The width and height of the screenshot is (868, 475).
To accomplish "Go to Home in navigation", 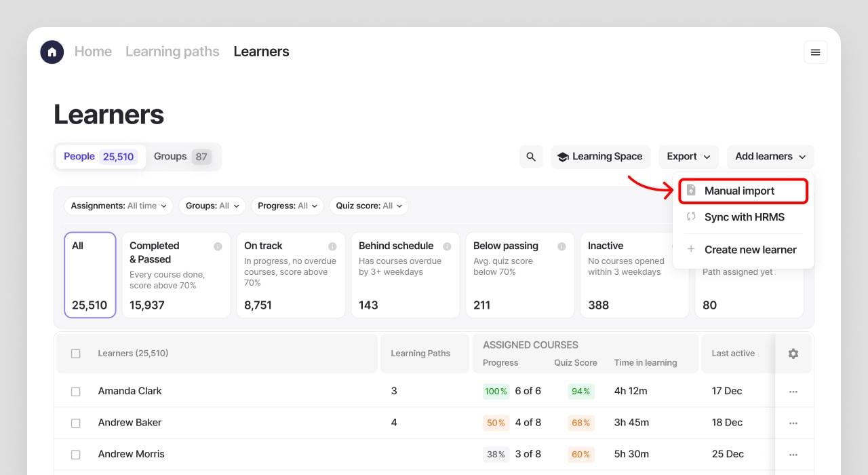I will click(x=93, y=52).
